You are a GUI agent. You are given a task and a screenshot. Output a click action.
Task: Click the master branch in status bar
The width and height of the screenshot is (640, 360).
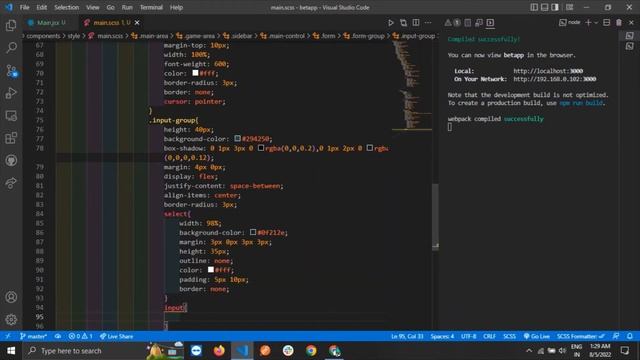pyautogui.click(x=33, y=336)
